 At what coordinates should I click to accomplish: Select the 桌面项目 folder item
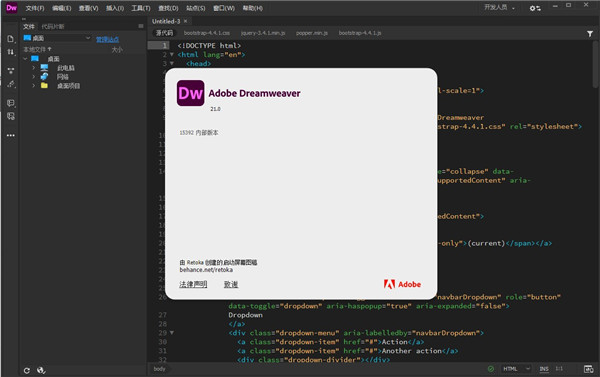pos(68,86)
